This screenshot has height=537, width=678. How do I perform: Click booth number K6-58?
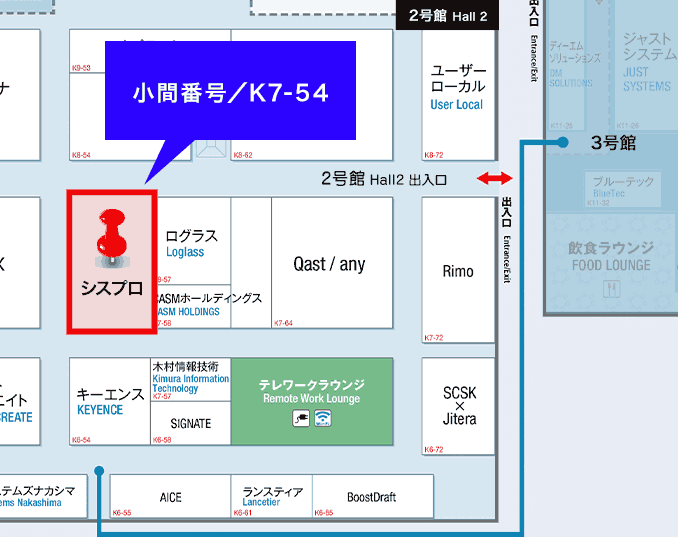click(x=162, y=440)
